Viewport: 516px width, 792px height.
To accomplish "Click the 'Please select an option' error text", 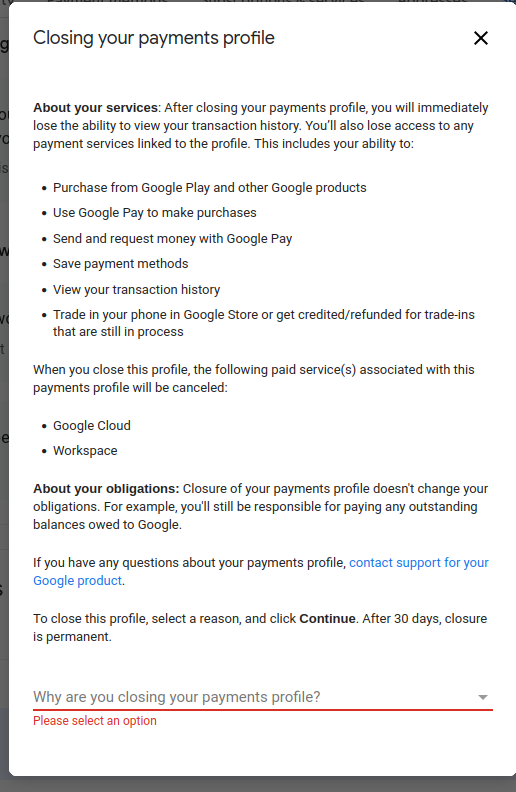I will 95,721.
